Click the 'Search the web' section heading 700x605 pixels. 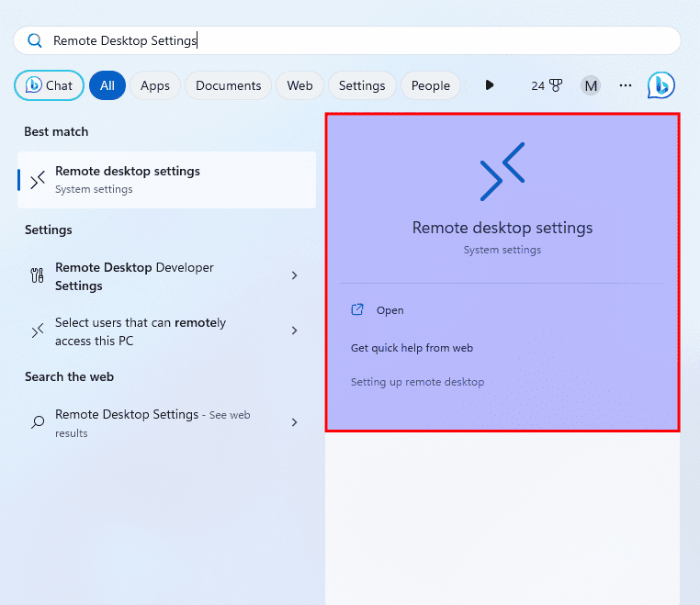(x=69, y=376)
